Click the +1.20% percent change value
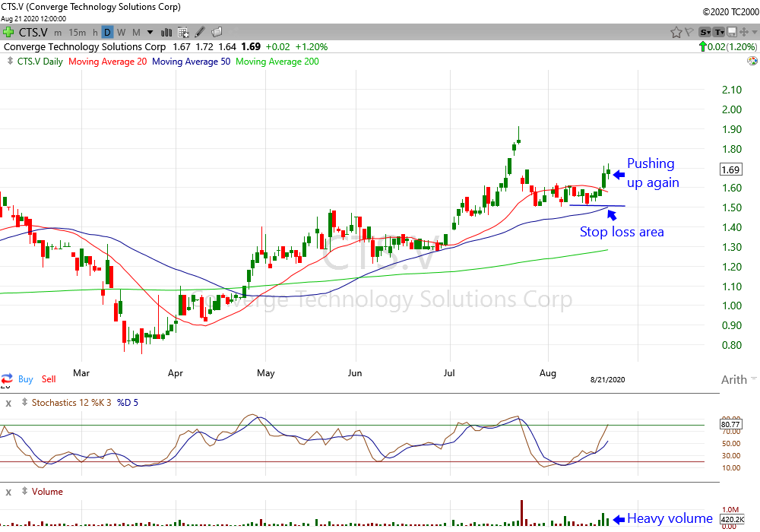This screenshot has width=760, height=532. coord(311,47)
